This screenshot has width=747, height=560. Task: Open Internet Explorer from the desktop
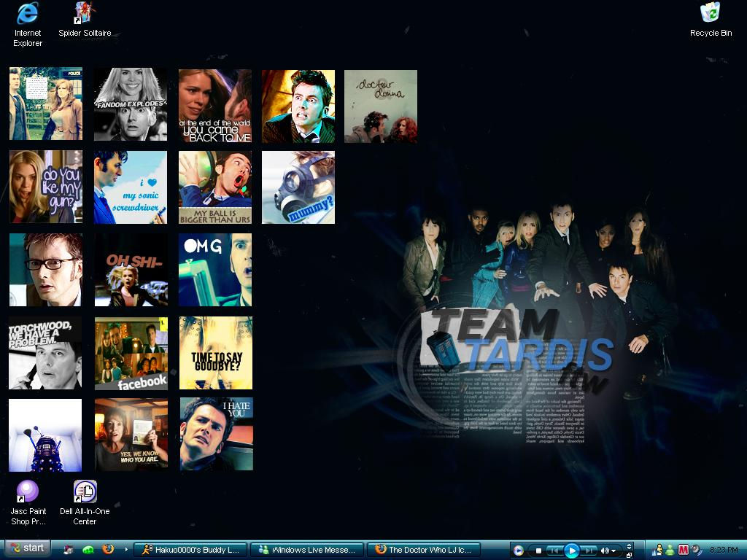tap(27, 16)
